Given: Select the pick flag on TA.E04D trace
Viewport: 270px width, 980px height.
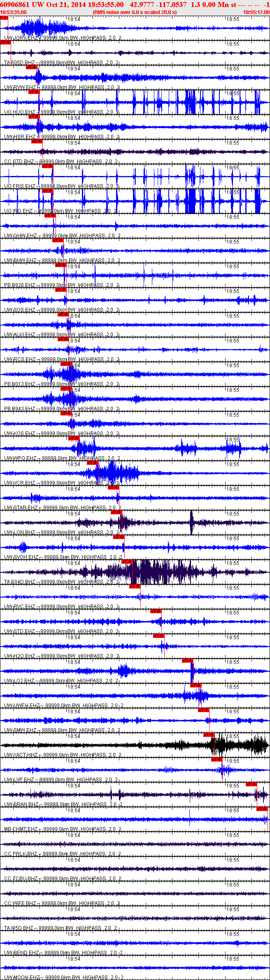Looking at the screenshot, I should (127, 562).
